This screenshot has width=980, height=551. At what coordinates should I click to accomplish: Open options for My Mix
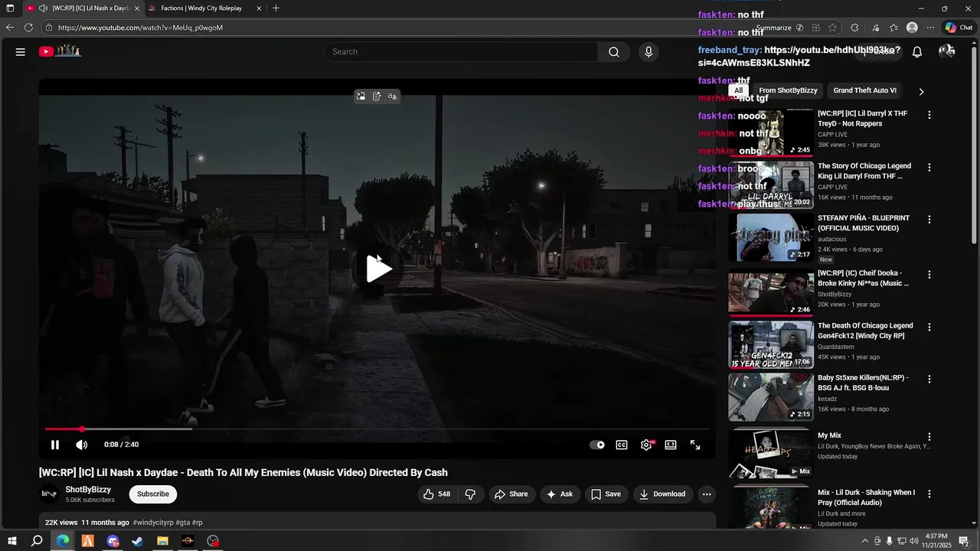(x=929, y=437)
